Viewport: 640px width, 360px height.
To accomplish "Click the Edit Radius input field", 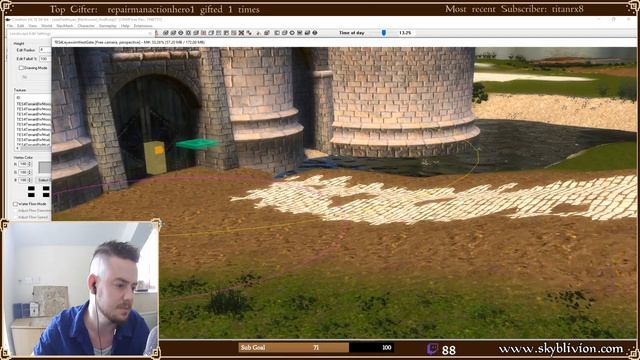I will [45, 50].
